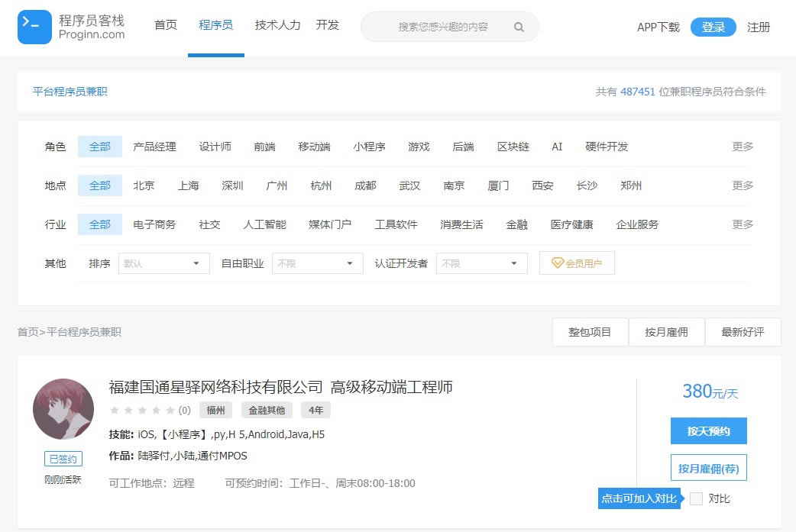Select the 已签约 status badge

pos(63,459)
